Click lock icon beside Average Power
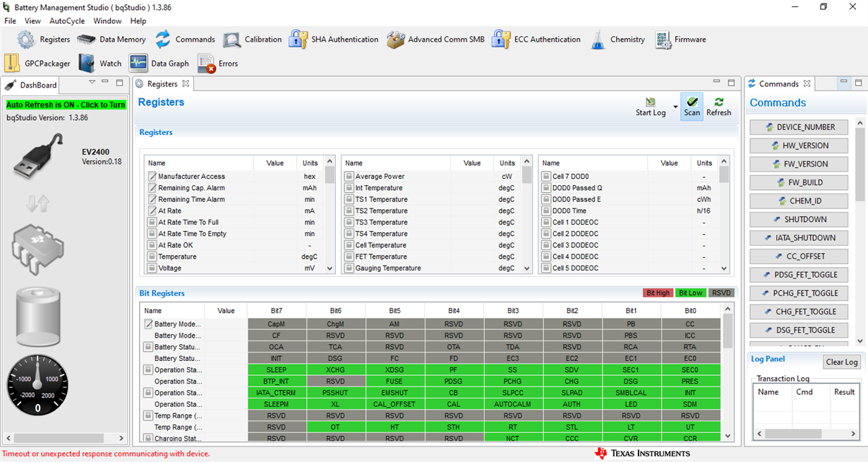The image size is (868, 462). coord(349,177)
